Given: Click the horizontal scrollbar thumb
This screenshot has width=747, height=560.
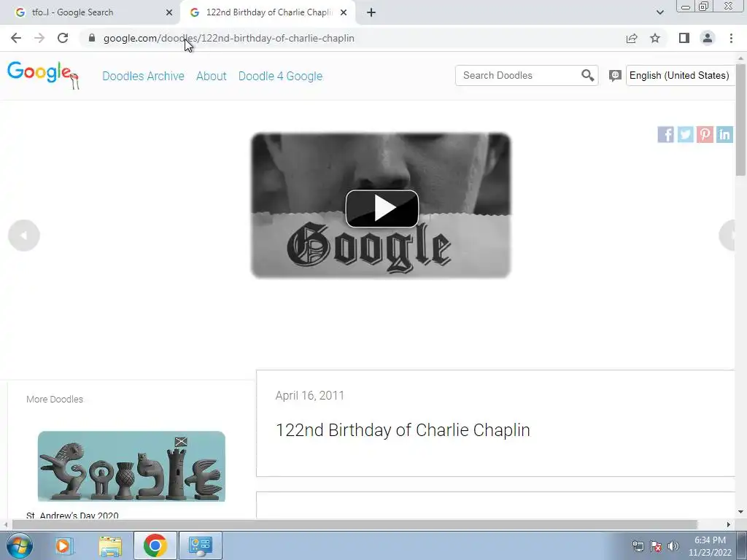Looking at the screenshot, I should (355, 524).
